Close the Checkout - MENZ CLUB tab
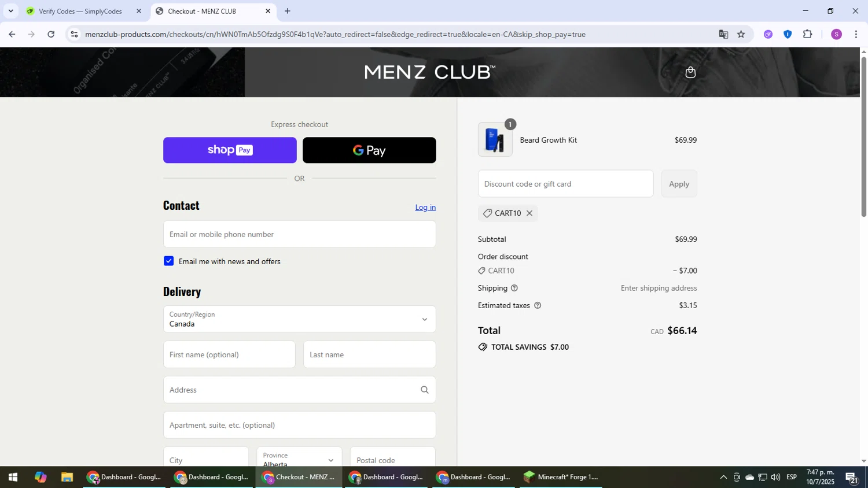The height and width of the screenshot is (488, 868). pyautogui.click(x=268, y=11)
